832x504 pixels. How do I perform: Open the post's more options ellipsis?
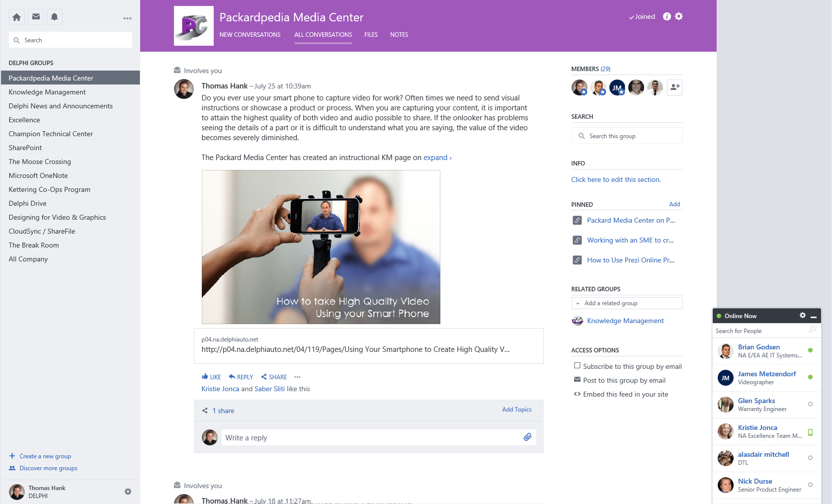(x=297, y=377)
